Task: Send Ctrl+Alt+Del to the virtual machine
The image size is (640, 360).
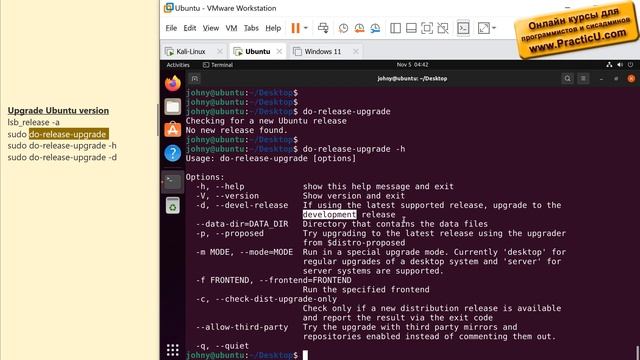Action: 323,28
